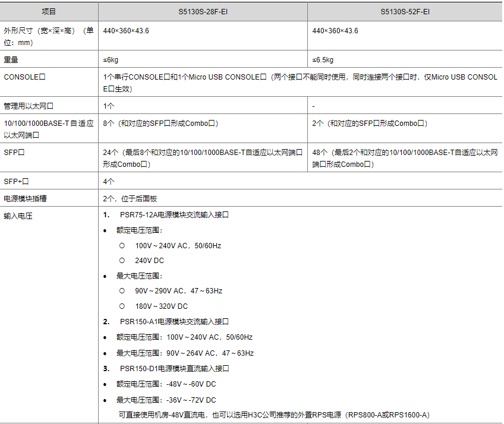Select the 项目 column header
This screenshot has width=504, height=424.
click(x=49, y=12)
